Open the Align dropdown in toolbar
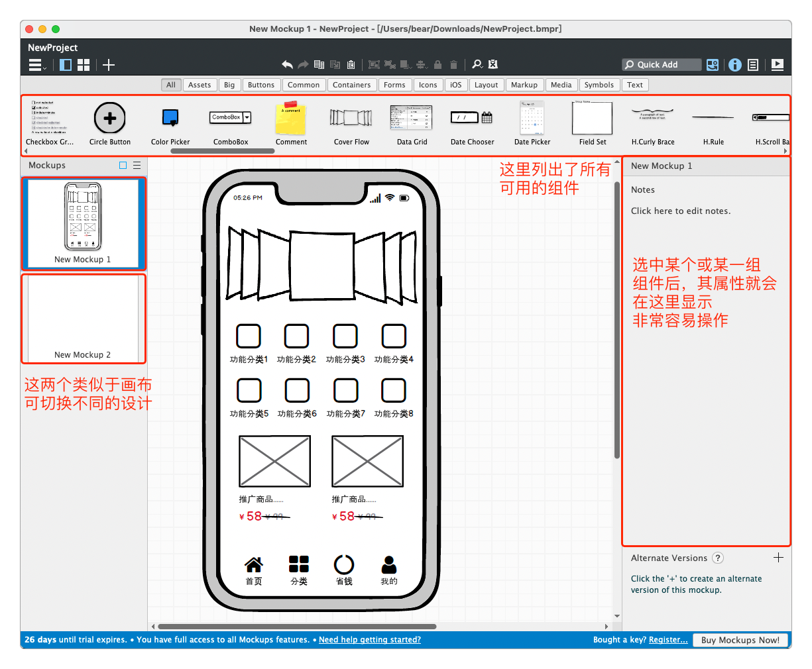Viewport: 812px width, 669px height. pyautogui.click(x=422, y=64)
